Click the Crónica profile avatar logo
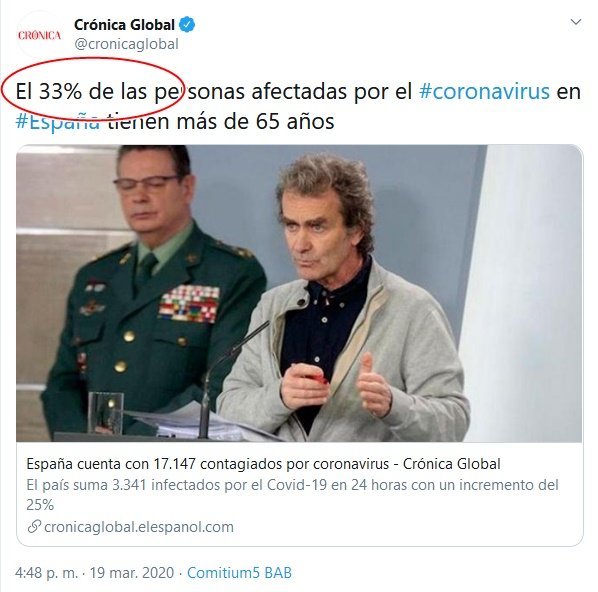 click(x=40, y=35)
